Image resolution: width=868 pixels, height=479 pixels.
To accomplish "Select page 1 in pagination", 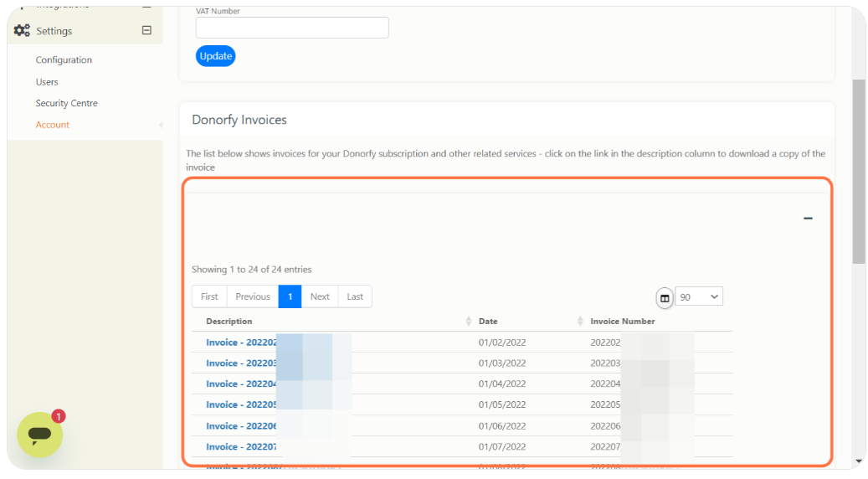I will coord(290,296).
